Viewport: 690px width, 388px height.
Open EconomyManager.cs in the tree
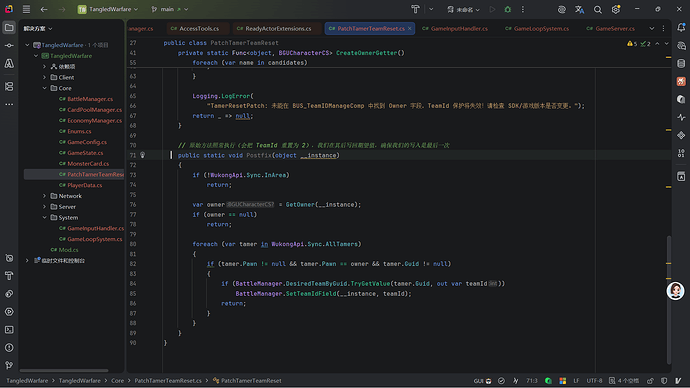pyautogui.click(x=90, y=121)
